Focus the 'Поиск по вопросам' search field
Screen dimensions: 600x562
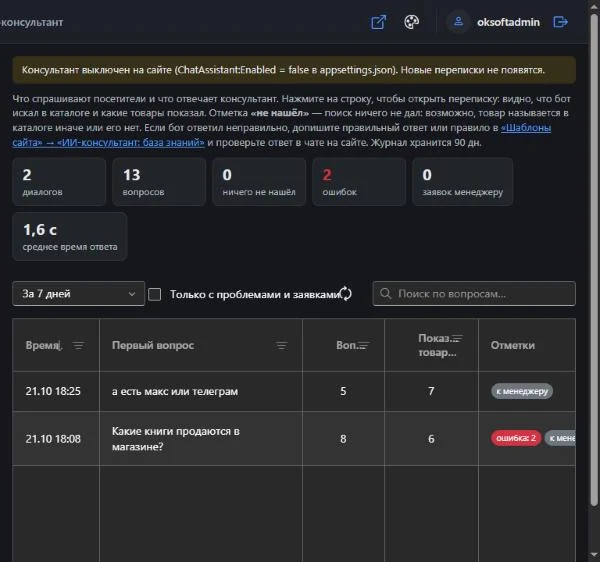474,294
